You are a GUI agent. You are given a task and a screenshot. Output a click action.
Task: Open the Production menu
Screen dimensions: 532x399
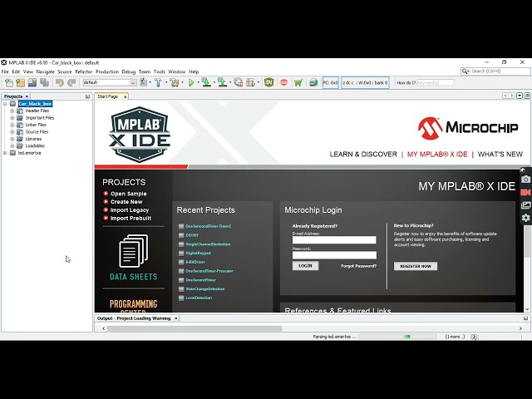(107, 72)
